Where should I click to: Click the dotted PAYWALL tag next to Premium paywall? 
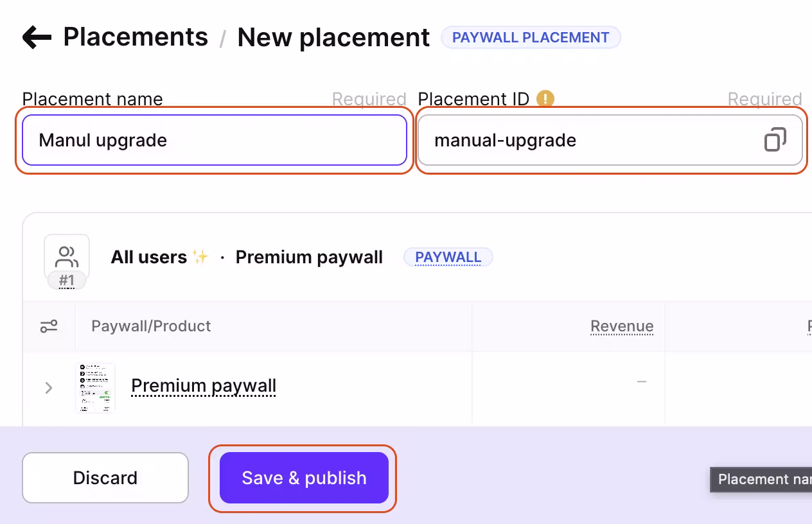pos(448,258)
